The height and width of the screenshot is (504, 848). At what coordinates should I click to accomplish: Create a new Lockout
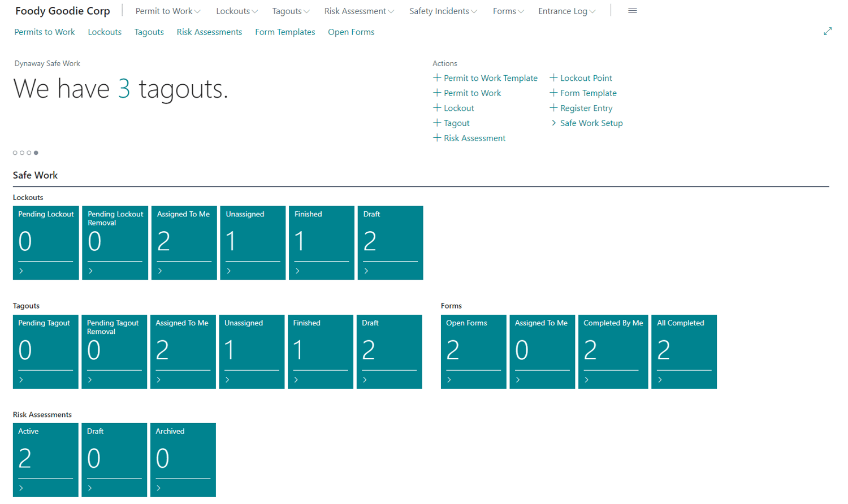coord(456,108)
